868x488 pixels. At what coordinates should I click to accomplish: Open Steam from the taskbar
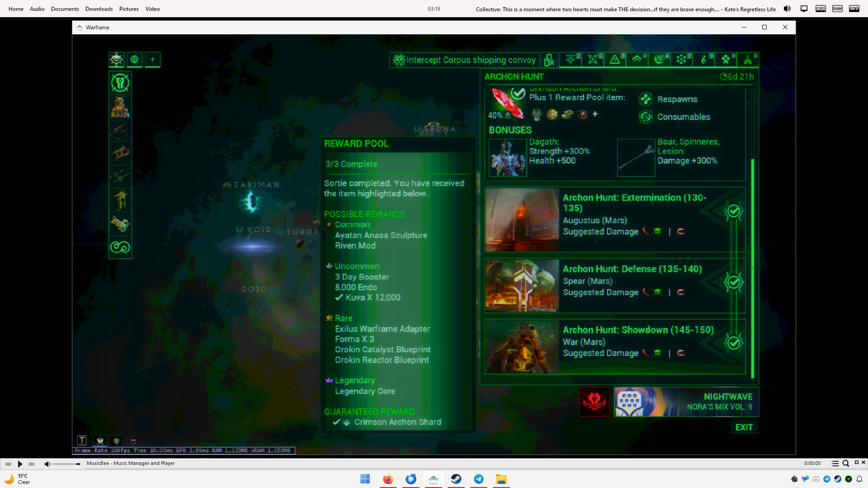pos(456,479)
